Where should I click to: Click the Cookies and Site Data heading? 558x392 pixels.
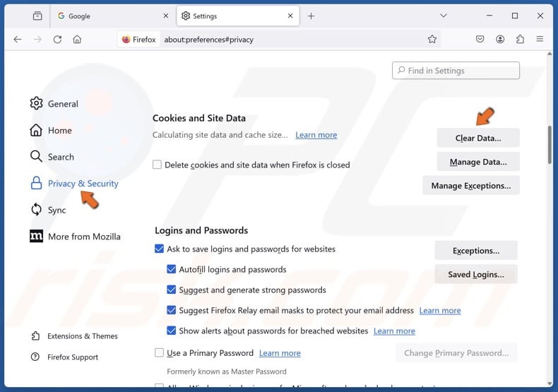point(199,118)
